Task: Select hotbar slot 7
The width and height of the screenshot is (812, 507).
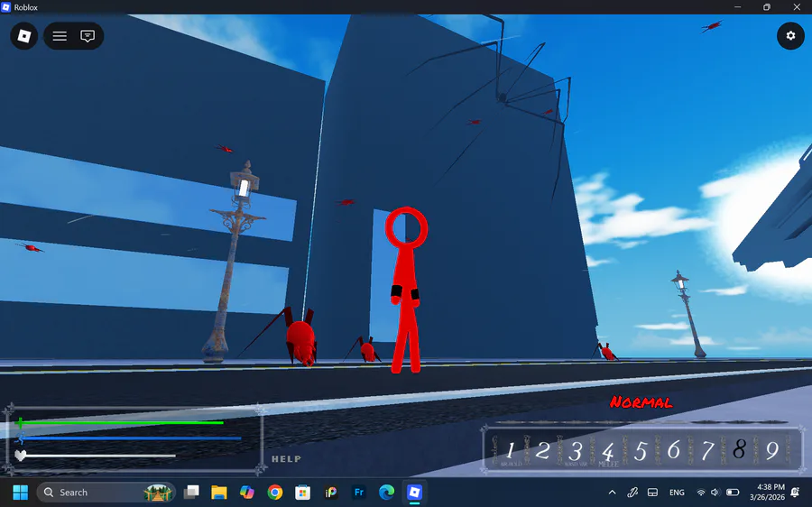Action: coord(706,450)
